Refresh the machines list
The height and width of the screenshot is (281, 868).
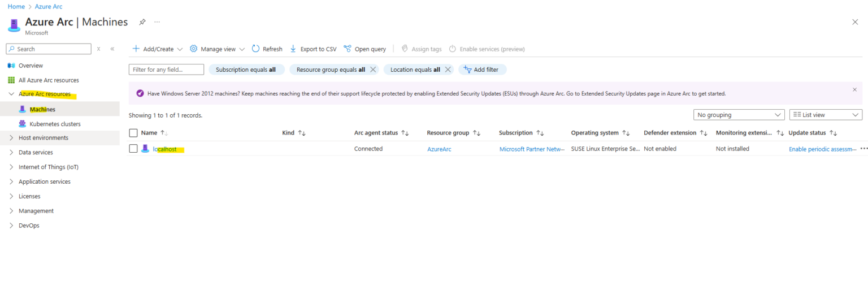tap(267, 49)
